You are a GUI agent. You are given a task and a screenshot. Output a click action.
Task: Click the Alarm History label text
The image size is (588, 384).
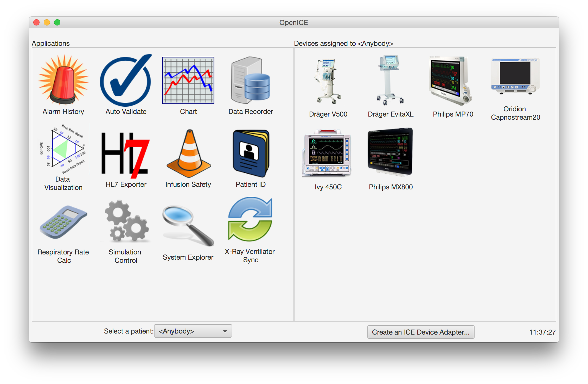(x=63, y=112)
